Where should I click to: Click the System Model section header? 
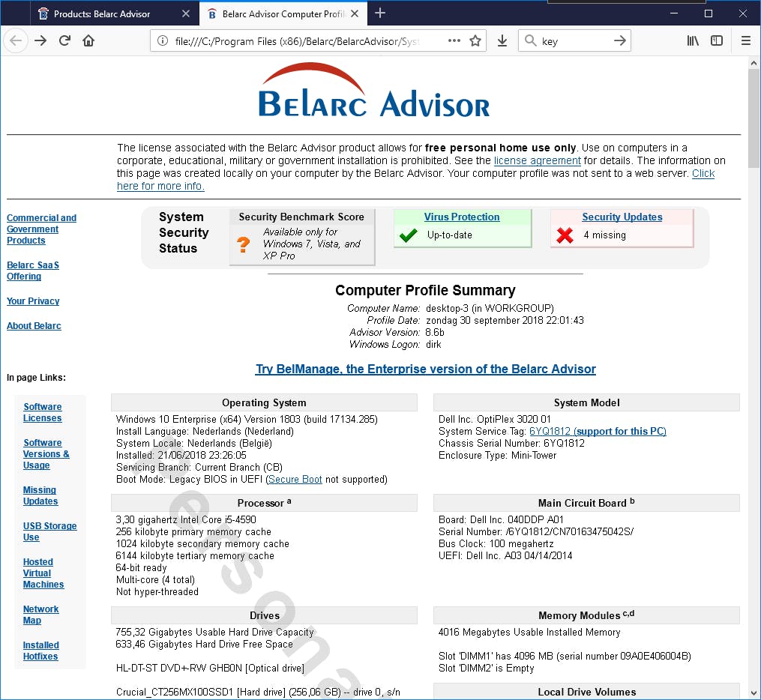[586, 402]
